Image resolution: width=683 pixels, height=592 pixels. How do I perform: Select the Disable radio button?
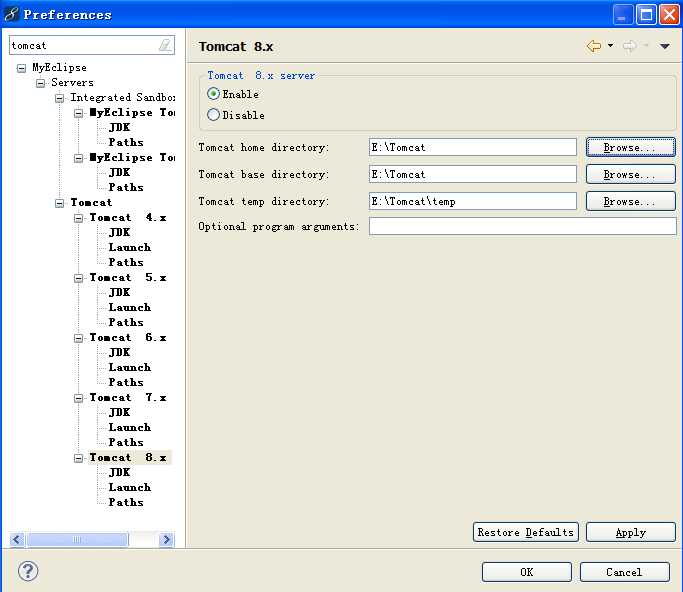coord(213,115)
